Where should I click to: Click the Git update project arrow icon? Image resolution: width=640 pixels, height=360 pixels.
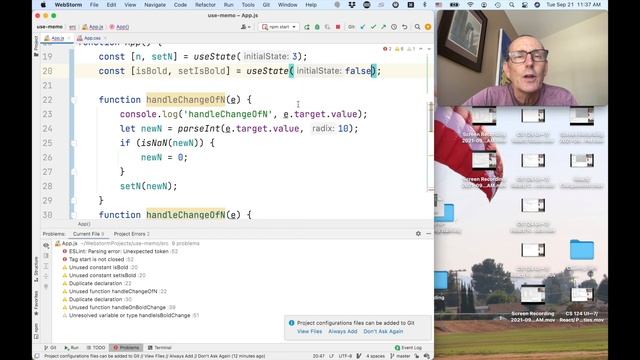(362, 27)
